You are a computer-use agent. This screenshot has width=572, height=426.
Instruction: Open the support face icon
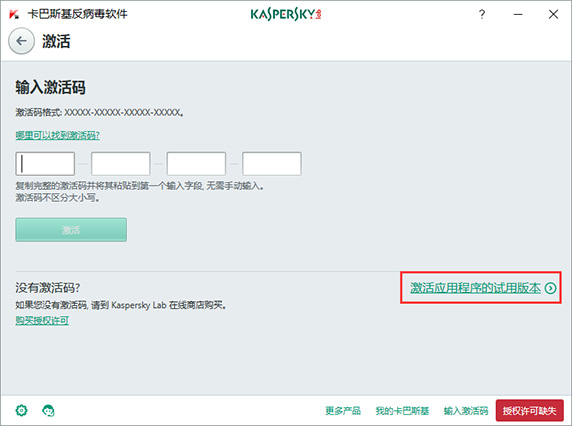tap(49, 411)
